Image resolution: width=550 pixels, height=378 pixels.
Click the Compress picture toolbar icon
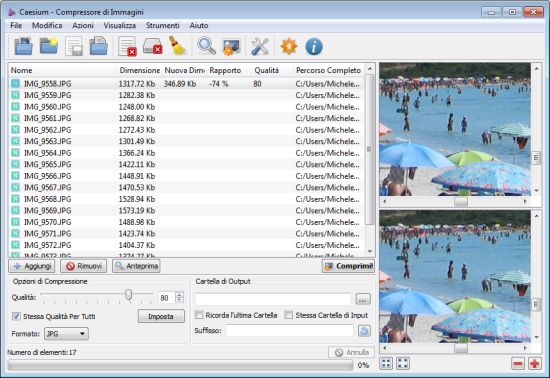[232, 46]
